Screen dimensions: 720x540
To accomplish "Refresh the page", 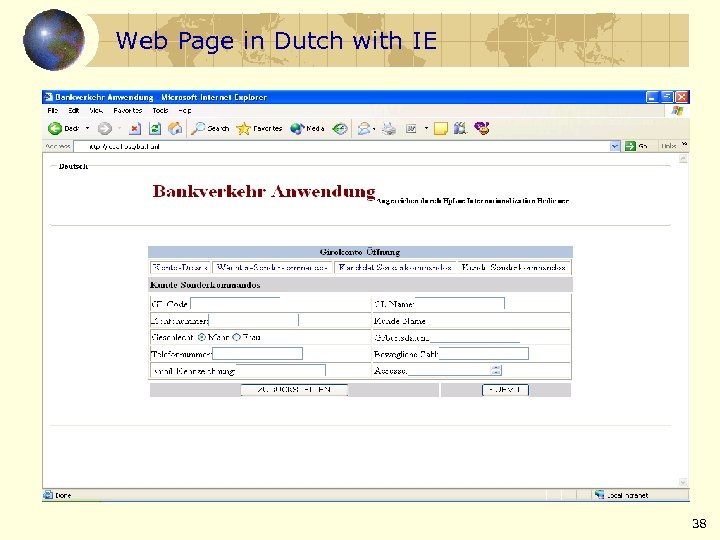I will pos(155,129).
